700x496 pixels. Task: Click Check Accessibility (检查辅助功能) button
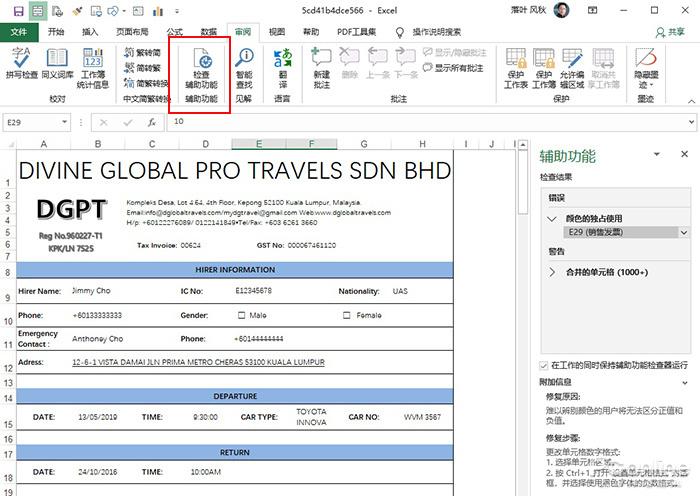pos(201,68)
